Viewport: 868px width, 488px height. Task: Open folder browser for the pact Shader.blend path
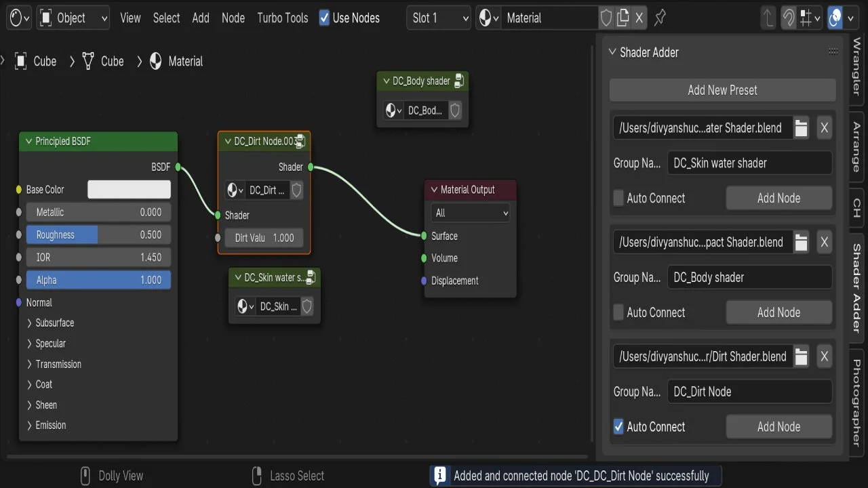[x=802, y=243]
